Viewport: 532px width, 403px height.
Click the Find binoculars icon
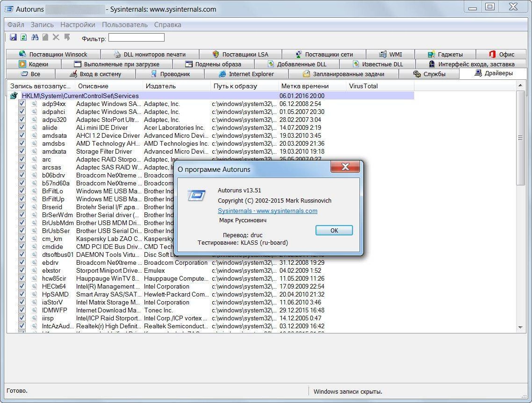(35, 37)
